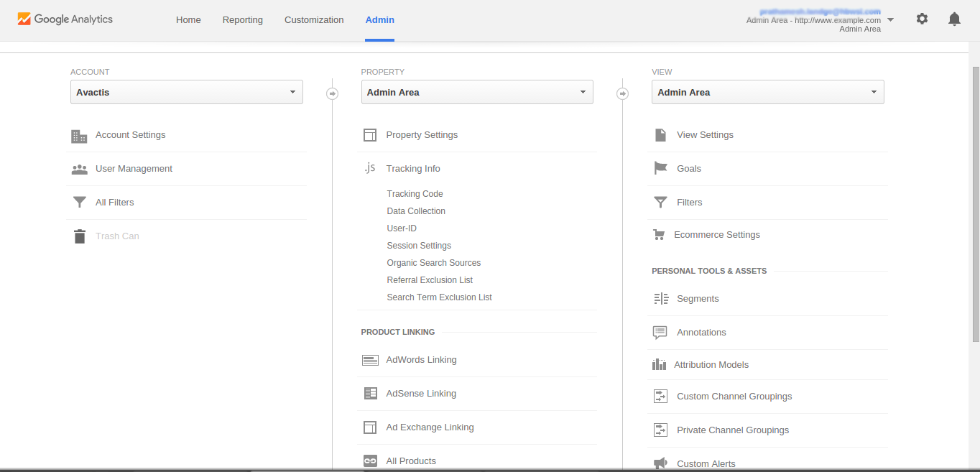Click the Custom Channel Groupings icon
Viewport: 980px width, 472px height.
point(660,396)
